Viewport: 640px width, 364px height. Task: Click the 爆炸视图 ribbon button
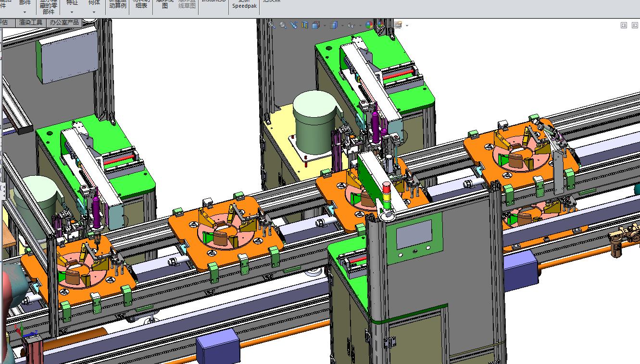point(165,4)
